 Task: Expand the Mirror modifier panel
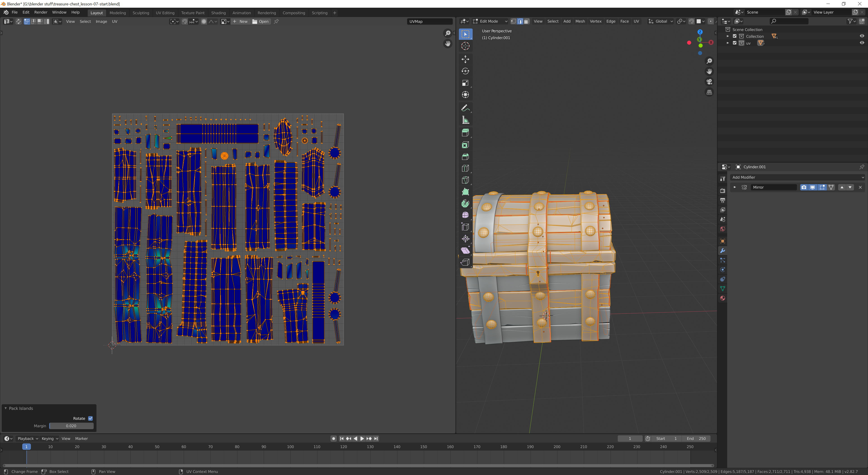(x=735, y=187)
